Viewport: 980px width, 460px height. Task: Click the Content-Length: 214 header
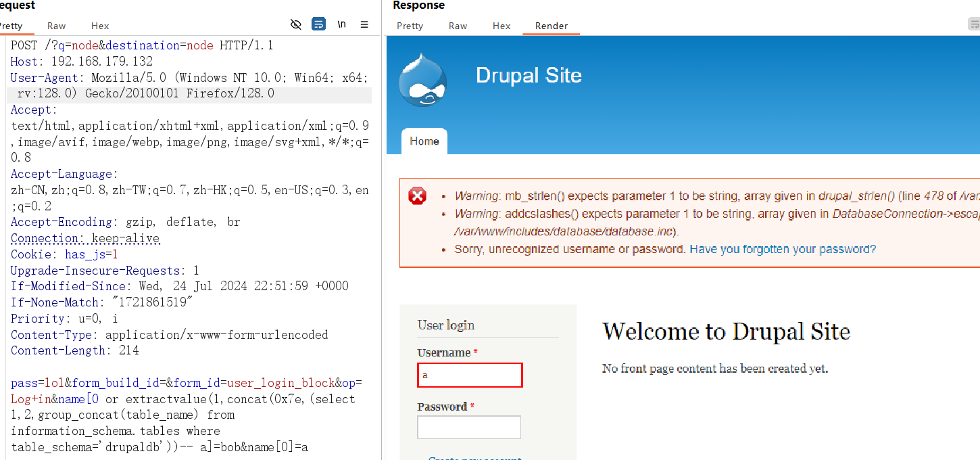click(74, 350)
